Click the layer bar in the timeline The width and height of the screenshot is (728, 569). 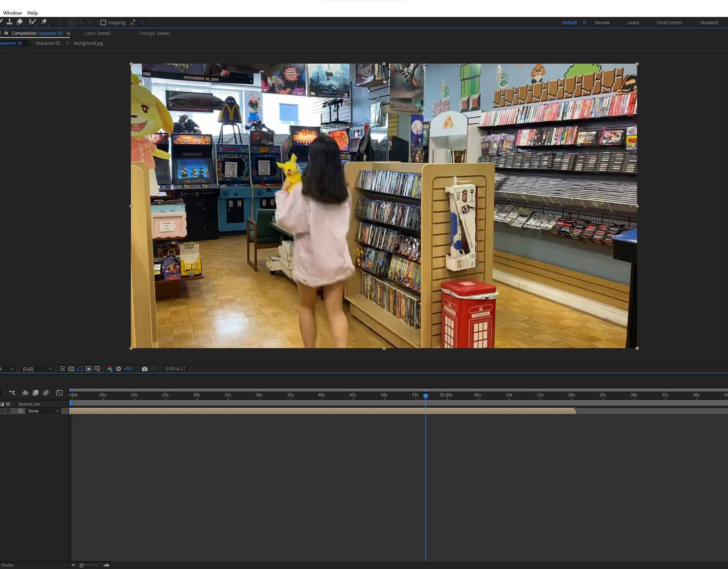(x=323, y=411)
